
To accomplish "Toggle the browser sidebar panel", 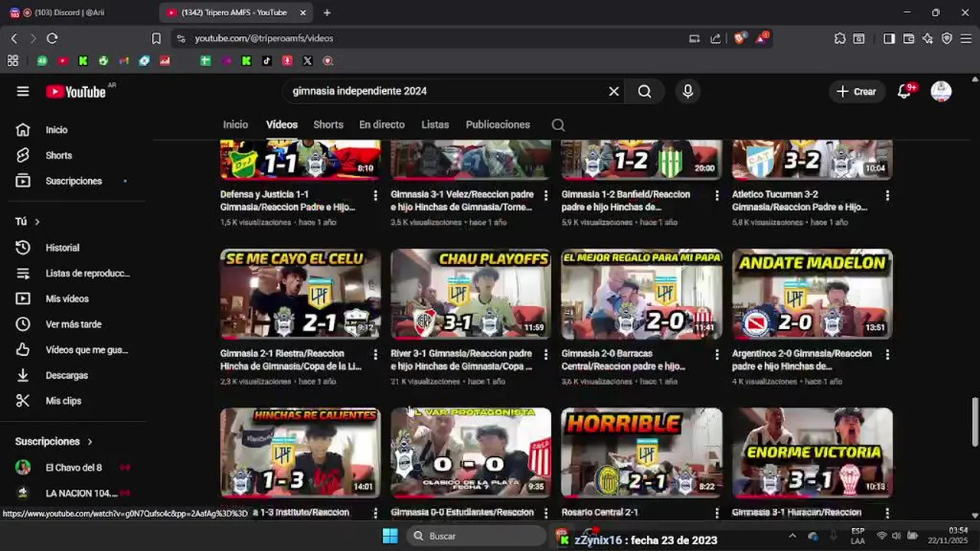I will (889, 38).
